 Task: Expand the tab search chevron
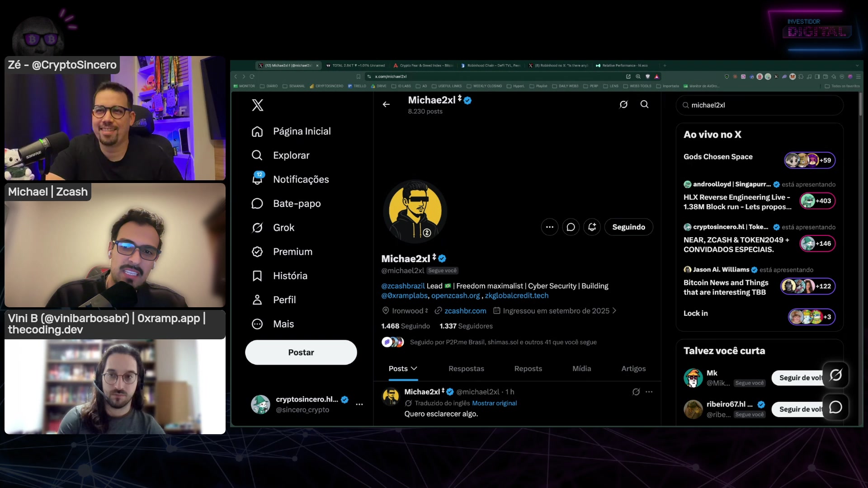857,66
